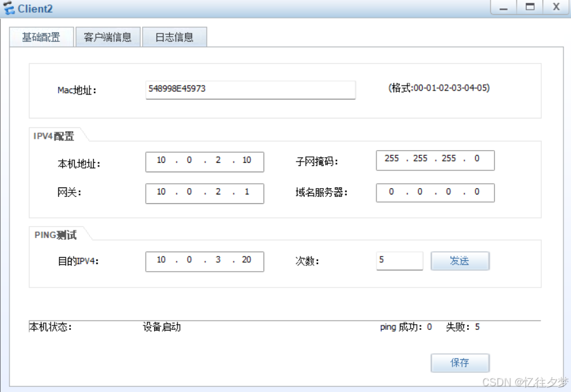This screenshot has height=392, width=571.
Task: Click the Mac地址 input field
Action: tap(250, 89)
